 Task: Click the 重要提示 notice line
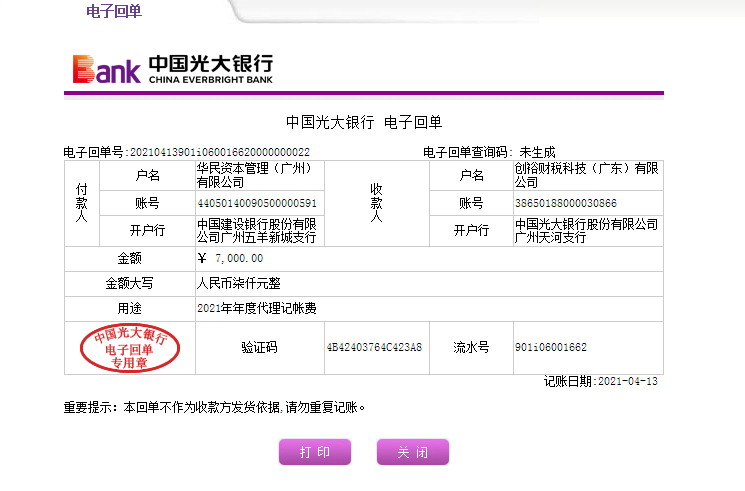214,407
